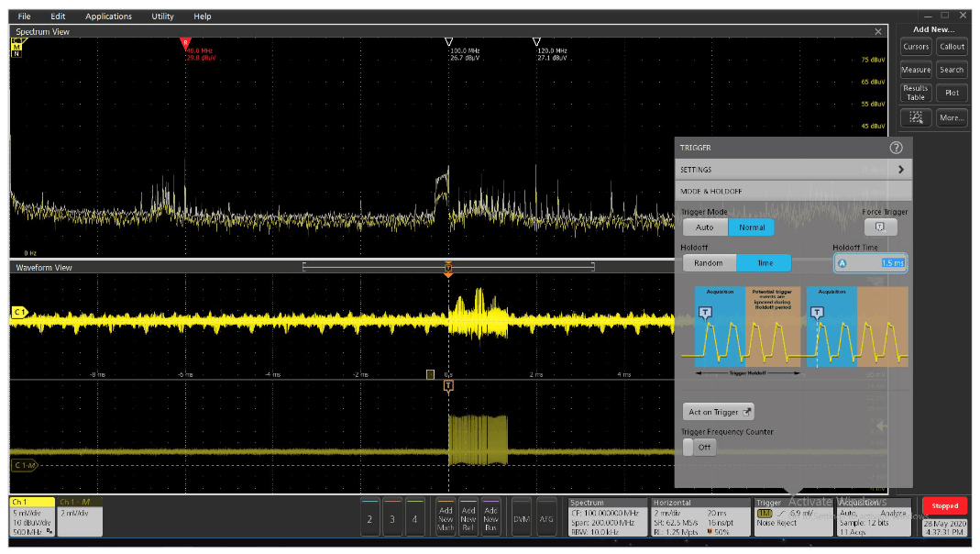Insert a Callout annotation
980x554 pixels.
pos(952,46)
